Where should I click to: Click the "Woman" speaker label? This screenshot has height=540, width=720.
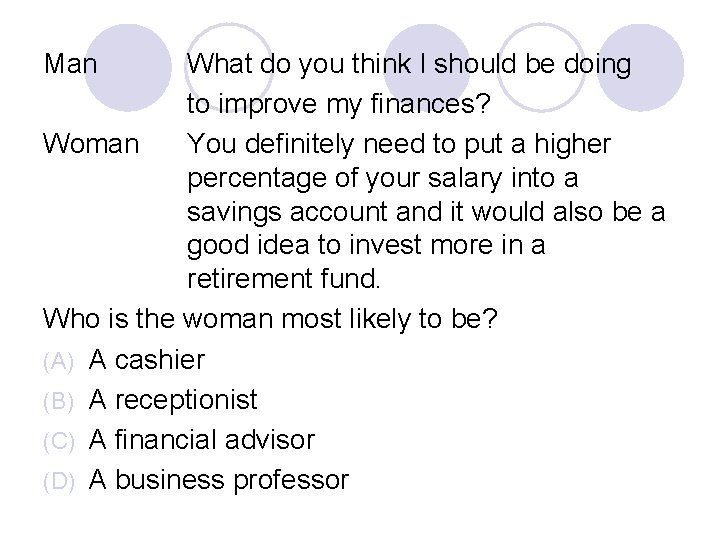(x=91, y=146)
